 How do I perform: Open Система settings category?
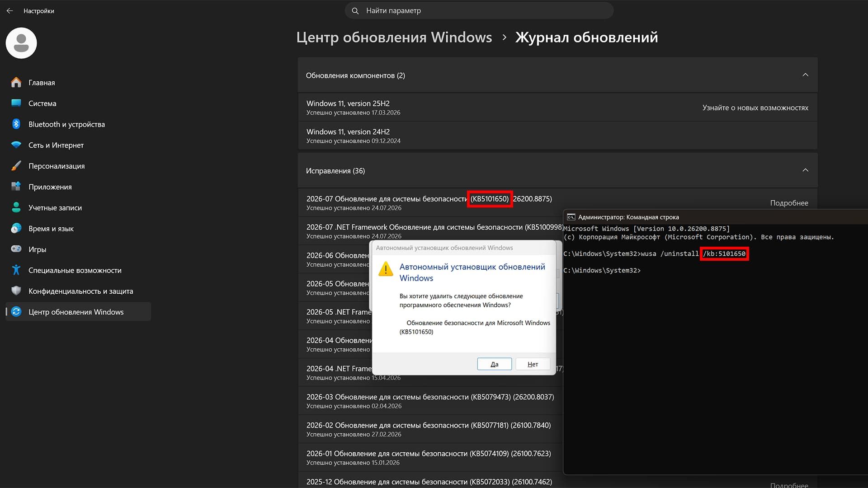tap(78, 103)
